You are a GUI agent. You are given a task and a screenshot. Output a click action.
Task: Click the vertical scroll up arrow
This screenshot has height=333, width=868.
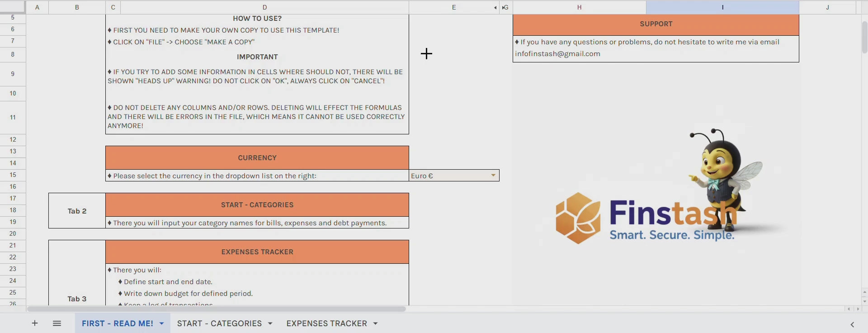point(864,292)
